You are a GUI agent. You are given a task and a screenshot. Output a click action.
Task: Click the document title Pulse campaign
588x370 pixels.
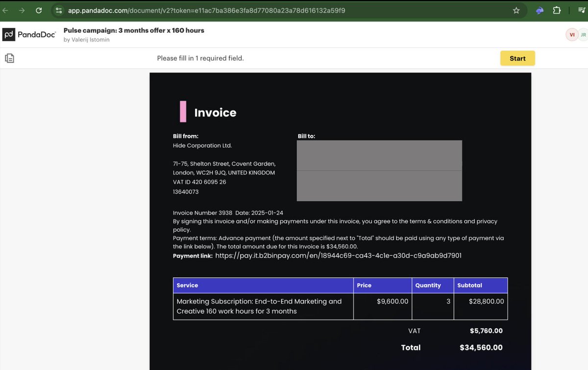134,30
